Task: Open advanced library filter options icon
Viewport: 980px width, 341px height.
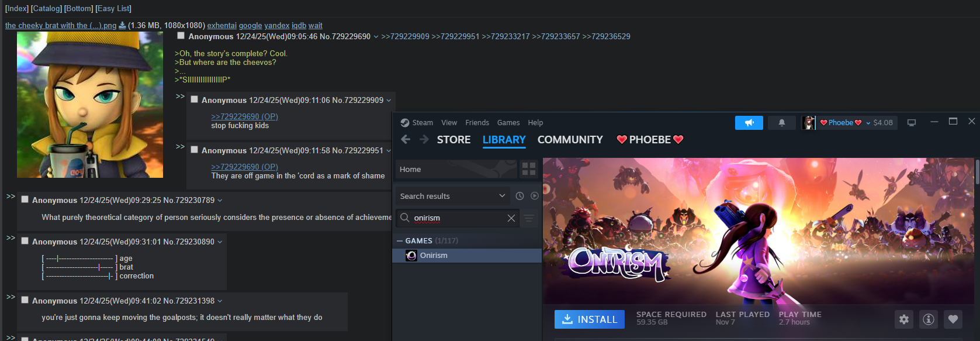Action: coord(529,218)
